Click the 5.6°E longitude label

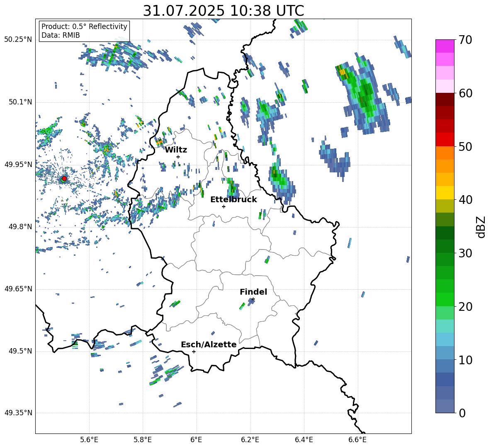pyautogui.click(x=89, y=440)
